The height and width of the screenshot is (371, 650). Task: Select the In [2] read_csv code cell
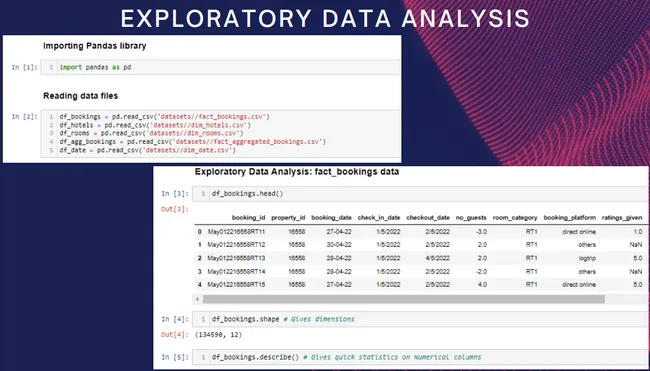pos(220,133)
